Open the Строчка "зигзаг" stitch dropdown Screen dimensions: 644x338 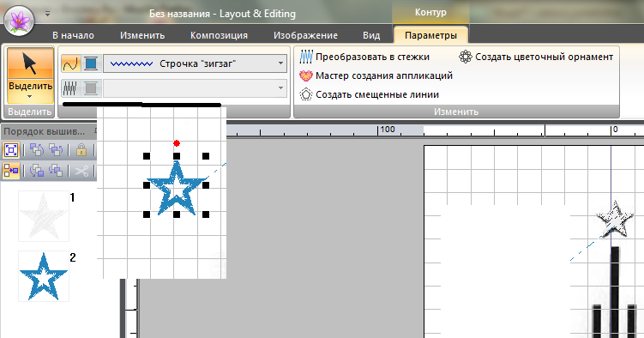196,63
